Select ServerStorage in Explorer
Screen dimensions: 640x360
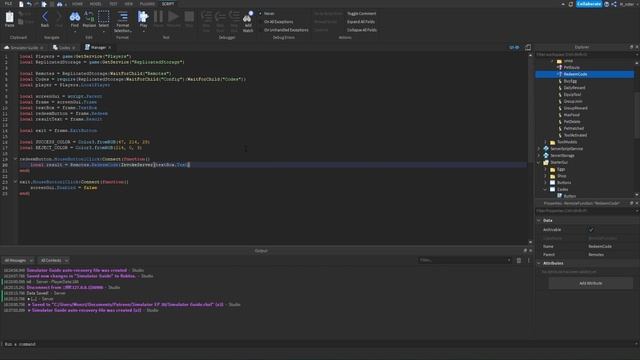coord(562,156)
